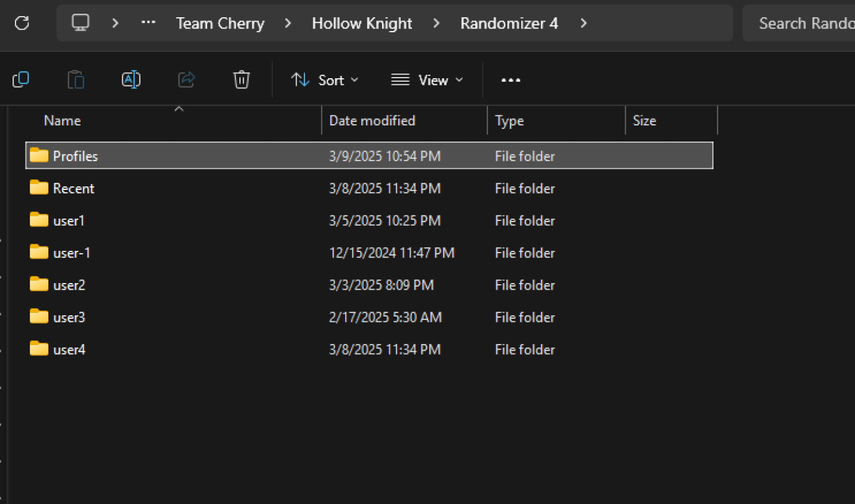Select the Profiles folder icon
Screen dimensions: 855x504
click(39, 155)
